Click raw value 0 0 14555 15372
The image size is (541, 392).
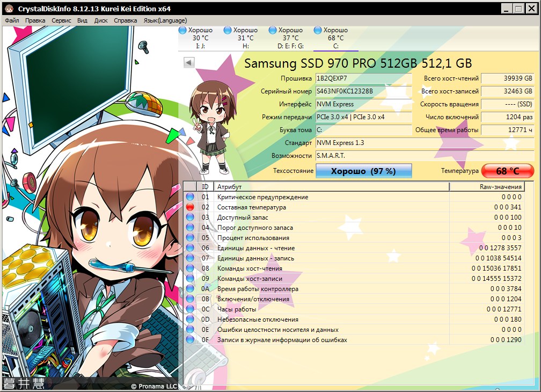click(496, 278)
